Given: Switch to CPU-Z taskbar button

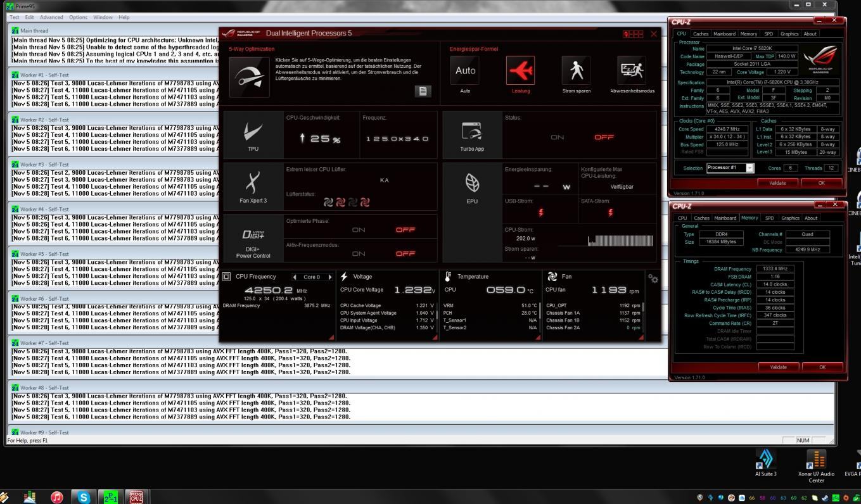Looking at the screenshot, I should [x=136, y=497].
